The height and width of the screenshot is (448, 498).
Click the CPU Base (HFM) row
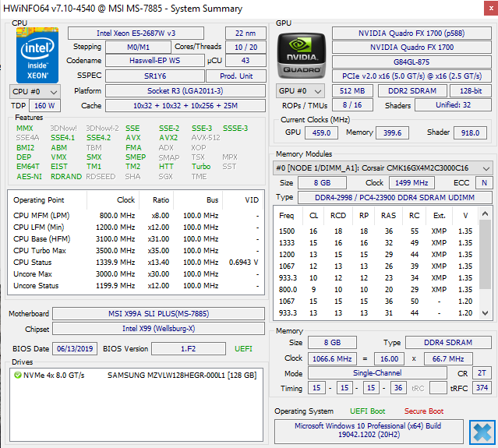[x=136, y=238]
